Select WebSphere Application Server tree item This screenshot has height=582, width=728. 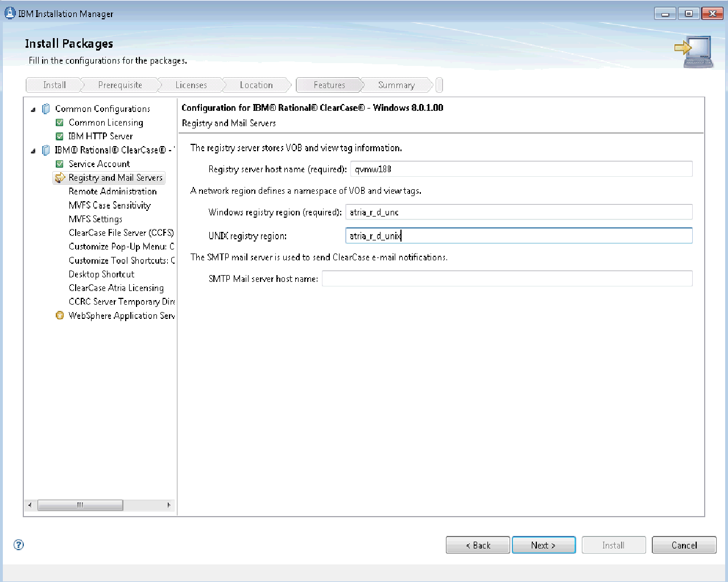121,315
